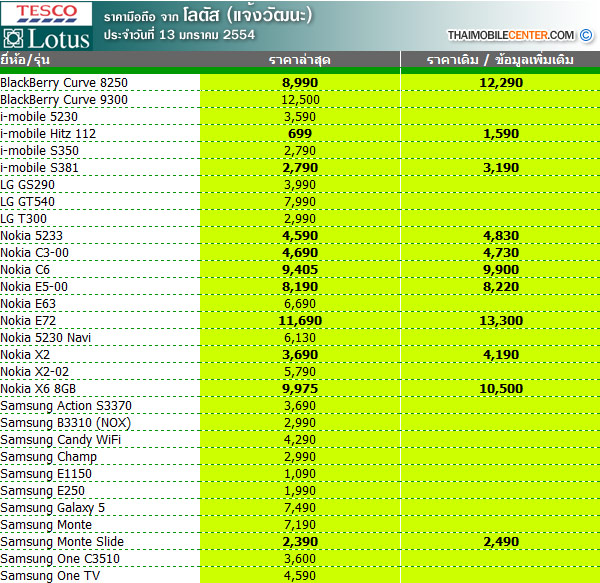Select Samsung Champ model name
600x583 pixels.
(49, 457)
